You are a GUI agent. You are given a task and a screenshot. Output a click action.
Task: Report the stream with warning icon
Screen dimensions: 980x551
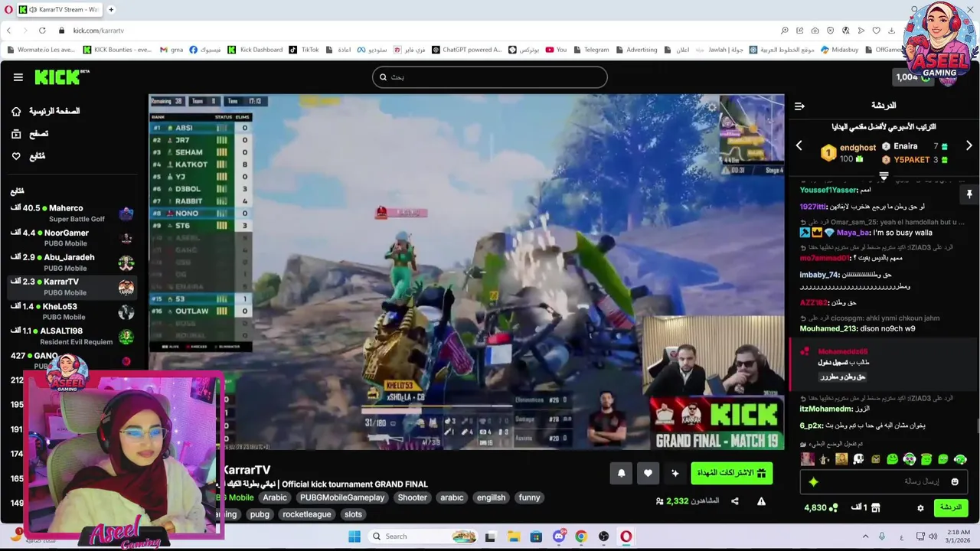tap(761, 501)
